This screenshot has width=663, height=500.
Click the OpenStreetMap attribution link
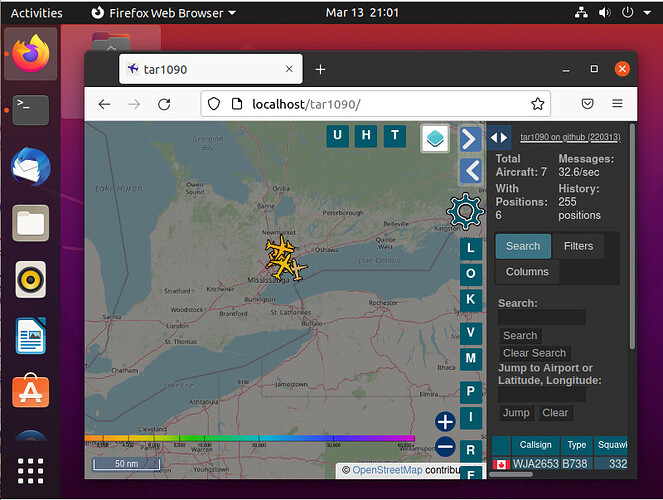tap(387, 470)
